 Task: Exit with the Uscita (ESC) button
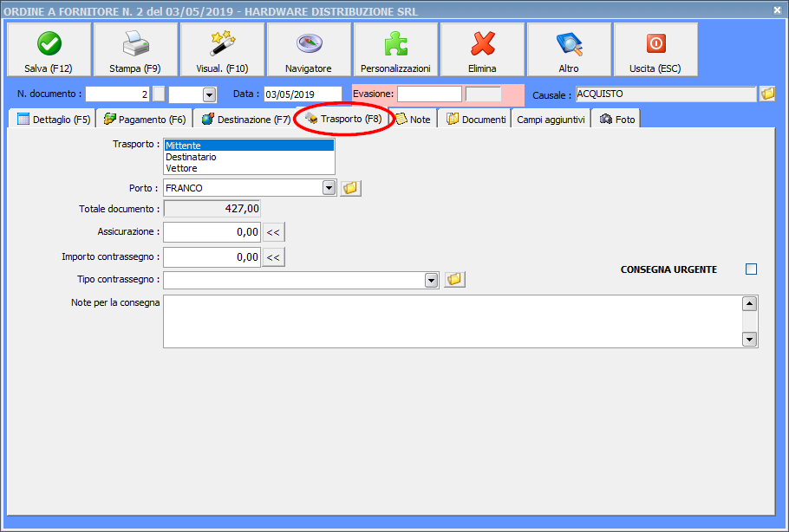pos(655,49)
